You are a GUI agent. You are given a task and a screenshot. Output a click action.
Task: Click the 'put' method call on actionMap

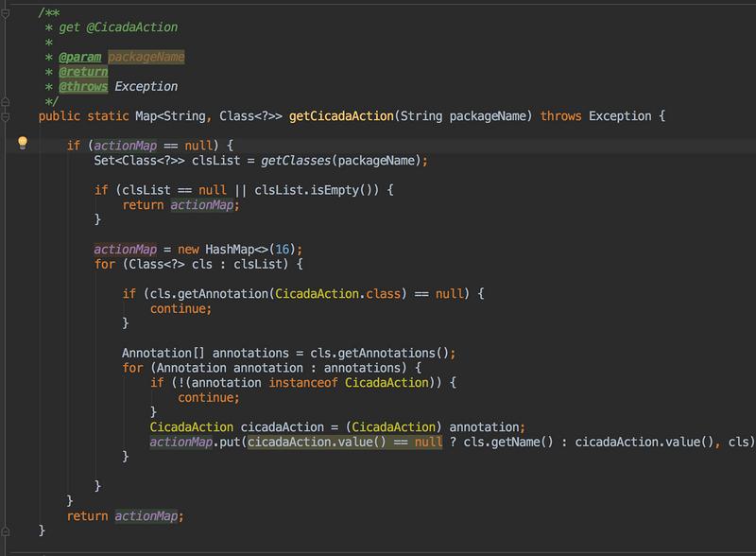click(x=230, y=443)
